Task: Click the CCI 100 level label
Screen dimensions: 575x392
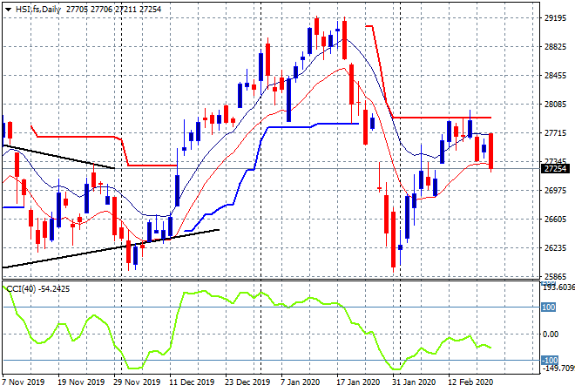Action: pyautogui.click(x=549, y=307)
